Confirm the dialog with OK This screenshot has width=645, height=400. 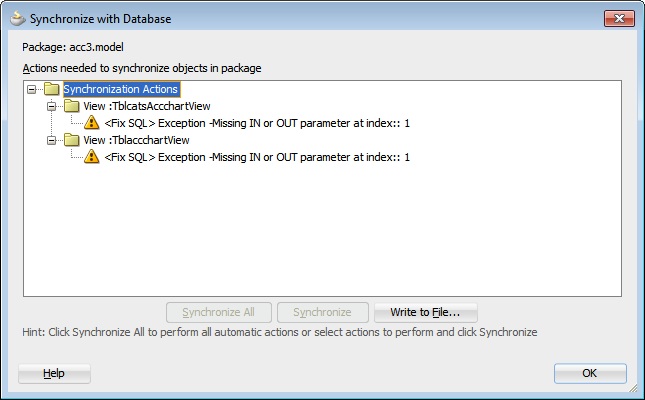(x=590, y=373)
